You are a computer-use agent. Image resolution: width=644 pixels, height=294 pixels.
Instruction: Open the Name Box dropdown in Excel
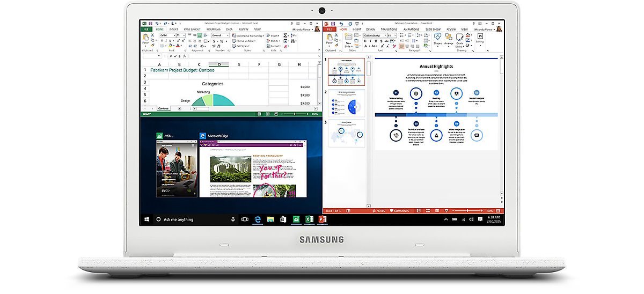click(159, 56)
